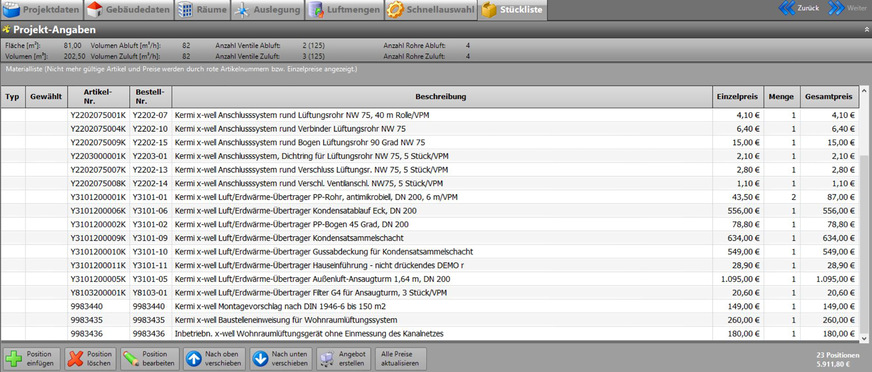
Task: Move position down with blue arrow icon
Action: click(x=260, y=358)
